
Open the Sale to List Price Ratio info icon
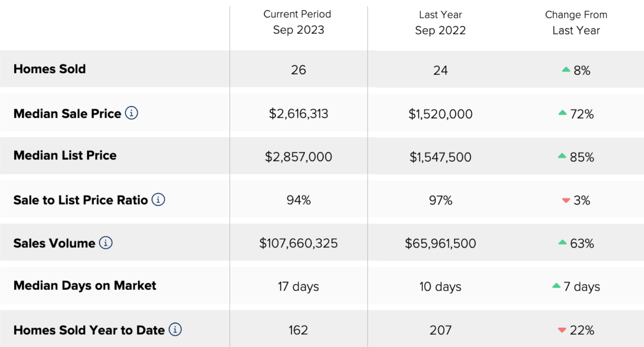click(158, 200)
